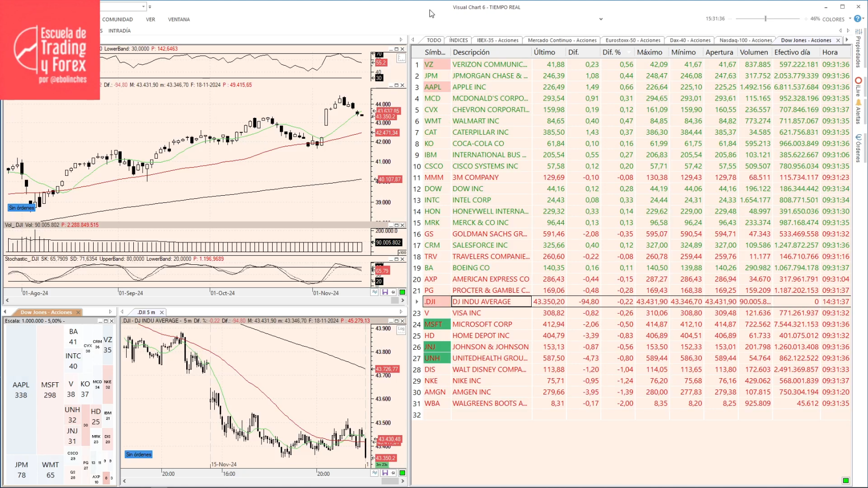Click the daily chart horizontal scrollbar thumb
Viewport: 868px width, 488px height.
coord(394,300)
